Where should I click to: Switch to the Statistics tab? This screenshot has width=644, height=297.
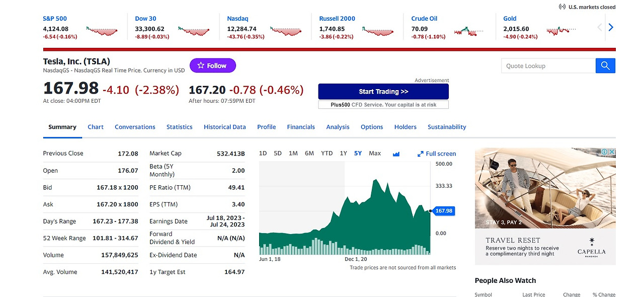point(179,127)
